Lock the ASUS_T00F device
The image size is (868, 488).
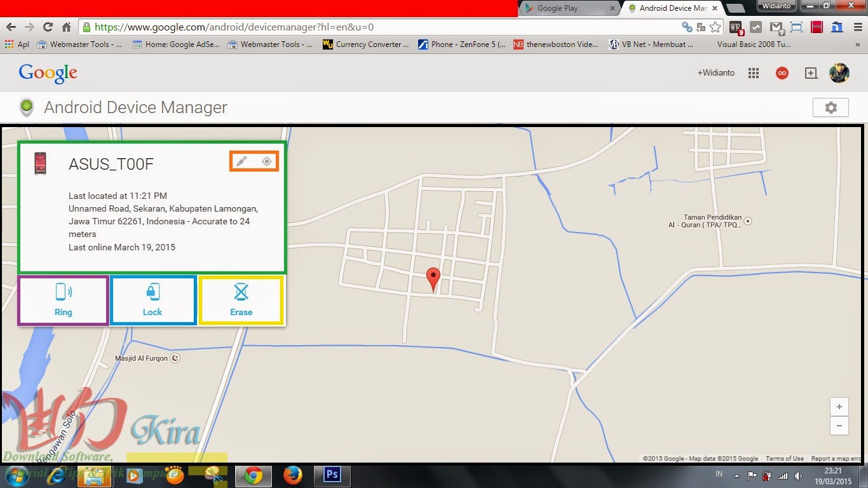point(153,300)
